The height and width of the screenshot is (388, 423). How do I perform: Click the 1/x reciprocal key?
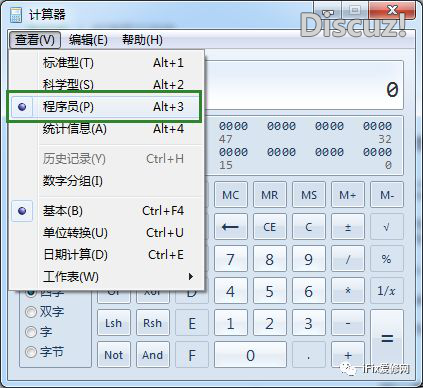[387, 291]
